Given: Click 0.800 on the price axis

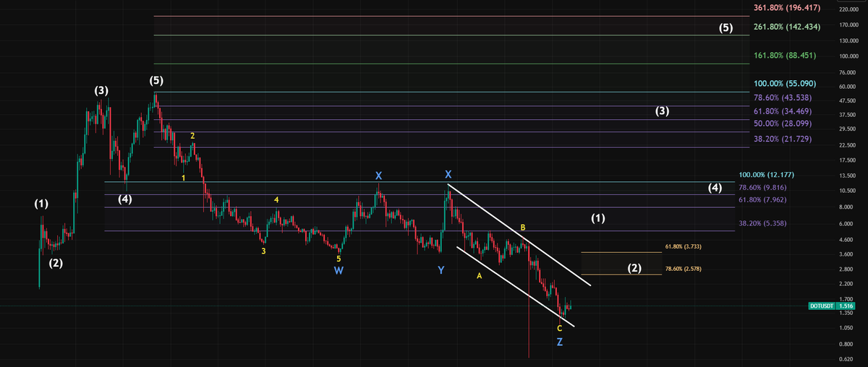Looking at the screenshot, I should coord(846,344).
